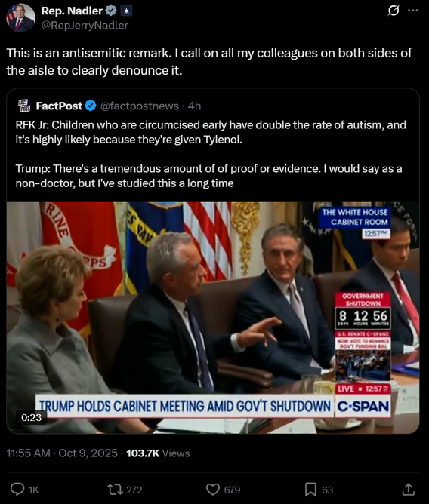This screenshot has width=429, height=504.
Task: Share the post via the share icon
Action: (408, 489)
